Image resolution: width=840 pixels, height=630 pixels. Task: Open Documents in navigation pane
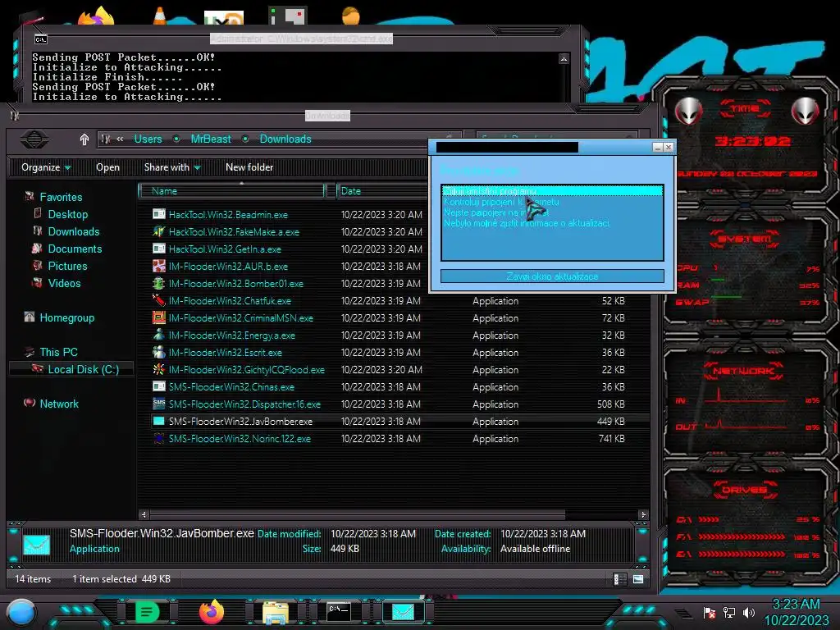coord(75,249)
